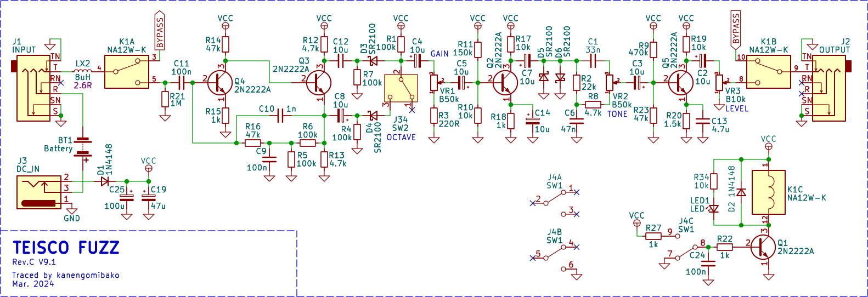The height and width of the screenshot is (297, 868).
Task: Click the J34 SW2 octave switch block
Action: click(x=401, y=88)
